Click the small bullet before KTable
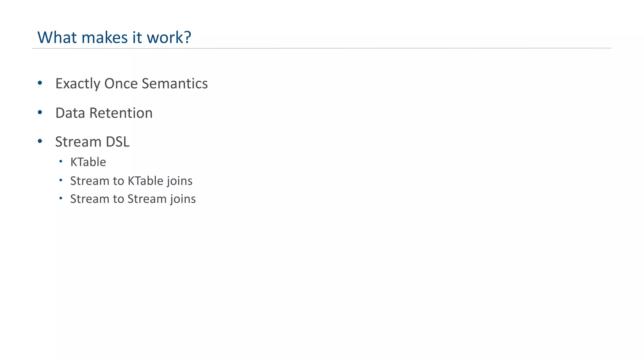This screenshot has width=644, height=362. [x=61, y=162]
